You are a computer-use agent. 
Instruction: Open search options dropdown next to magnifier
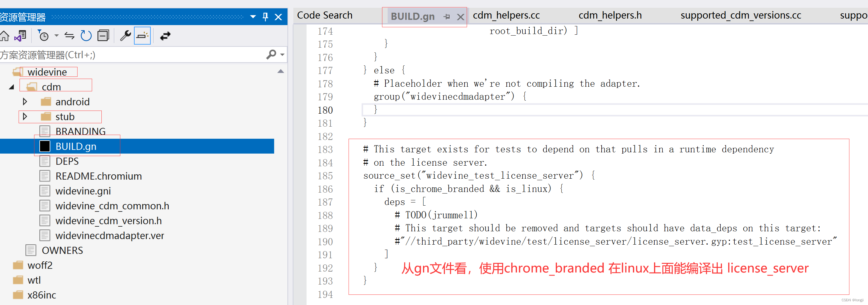pyautogui.click(x=283, y=54)
